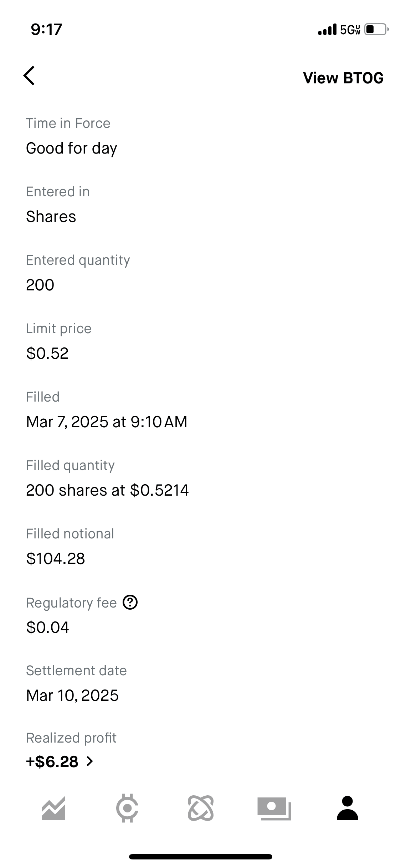The width and height of the screenshot is (401, 868).
Task: Tap the filled notional value $104.28
Action: coord(56,558)
